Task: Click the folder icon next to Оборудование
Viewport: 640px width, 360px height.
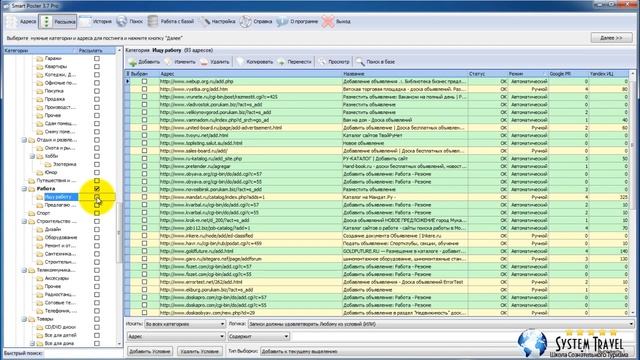Action: tap(40, 238)
